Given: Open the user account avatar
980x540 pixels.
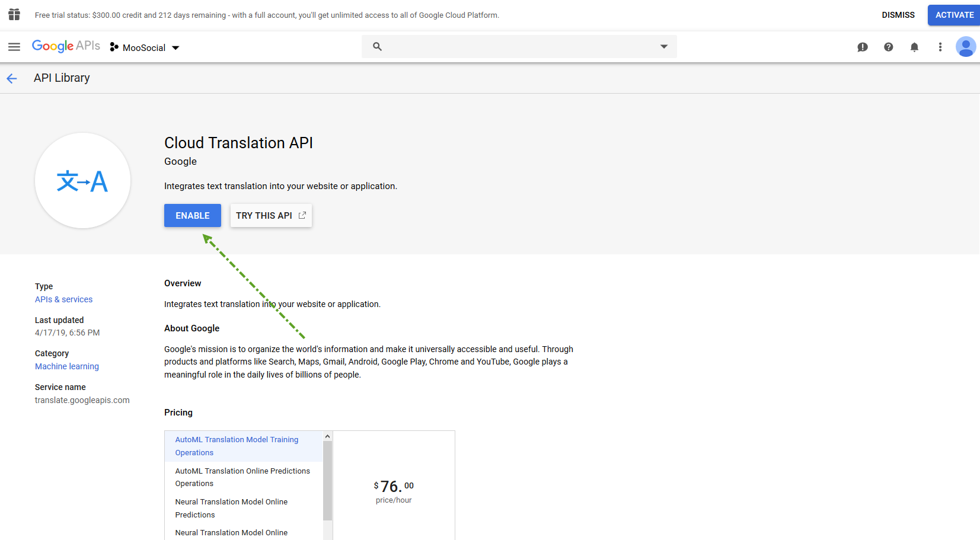Looking at the screenshot, I should pyautogui.click(x=966, y=47).
